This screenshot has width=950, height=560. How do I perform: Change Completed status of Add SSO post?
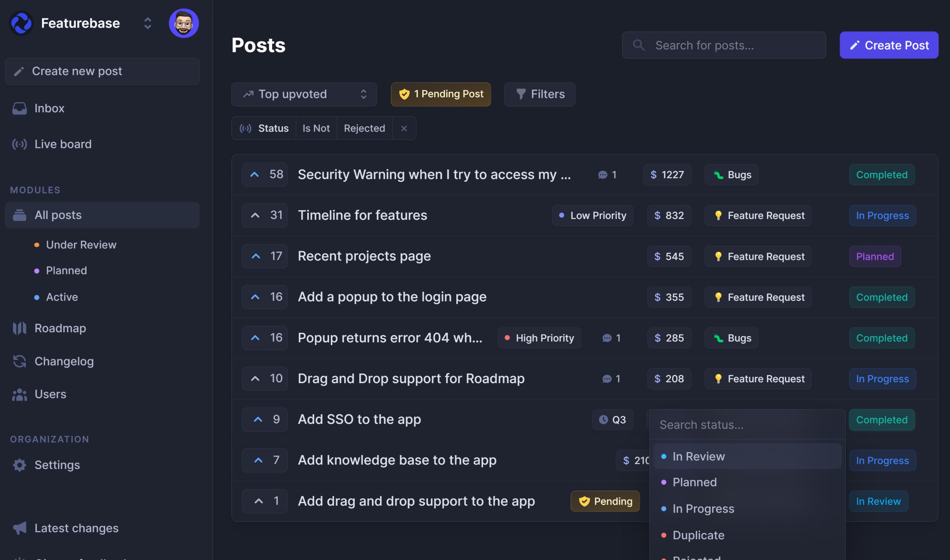pyautogui.click(x=882, y=420)
